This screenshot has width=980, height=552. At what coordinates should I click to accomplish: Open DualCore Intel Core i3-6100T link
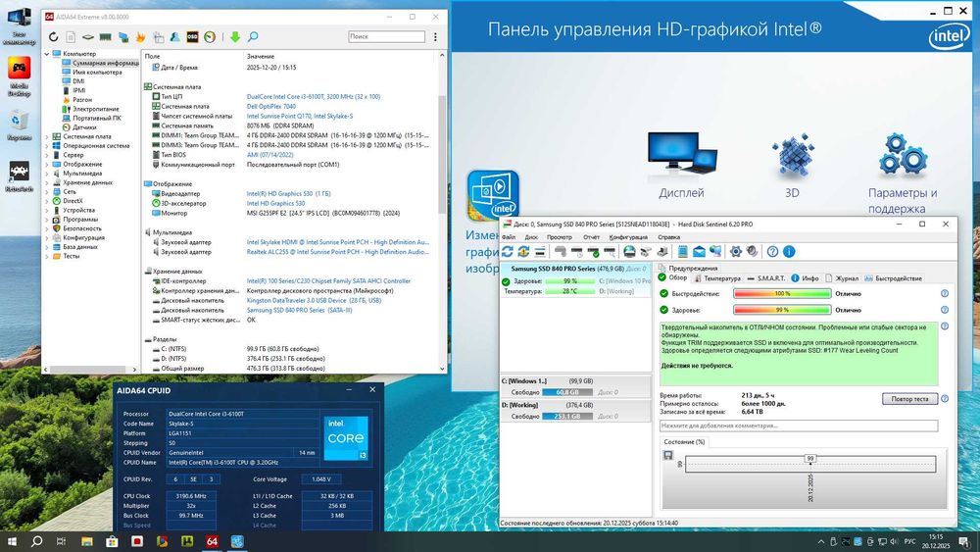click(314, 96)
